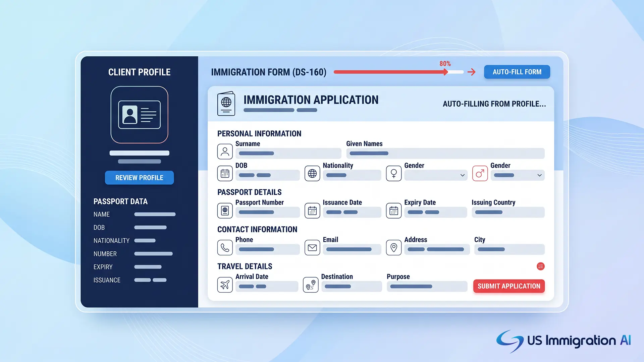The height and width of the screenshot is (362, 644).
Task: Click the Arrival Date input field
Action: [x=267, y=287]
